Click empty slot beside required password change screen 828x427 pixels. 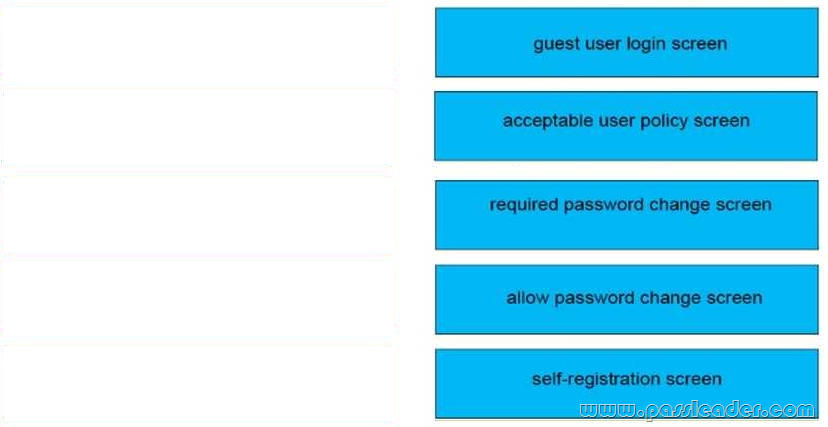[196, 214]
